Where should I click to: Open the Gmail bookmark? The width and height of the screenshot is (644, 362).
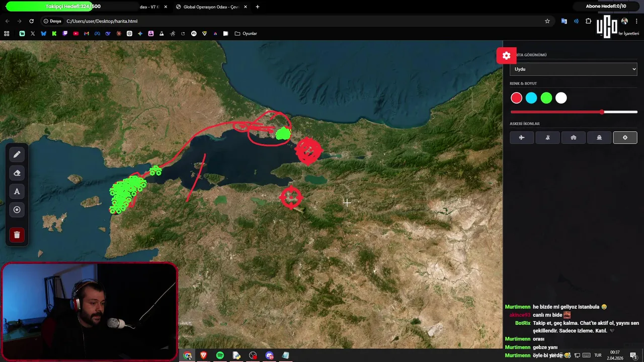click(87, 34)
